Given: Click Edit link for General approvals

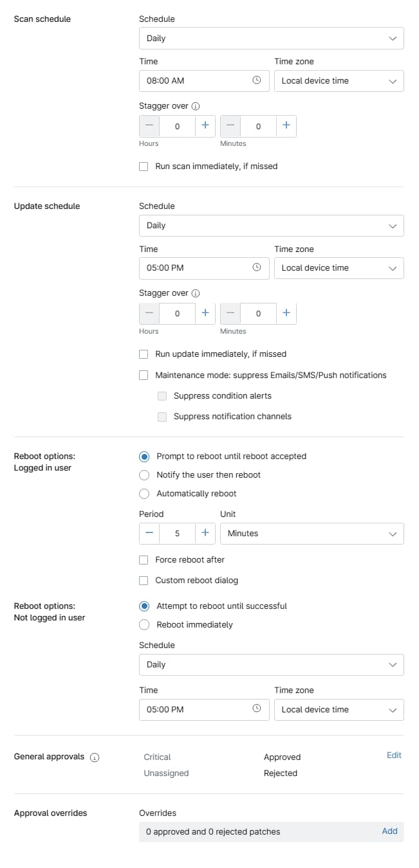Looking at the screenshot, I should click(x=394, y=755).
